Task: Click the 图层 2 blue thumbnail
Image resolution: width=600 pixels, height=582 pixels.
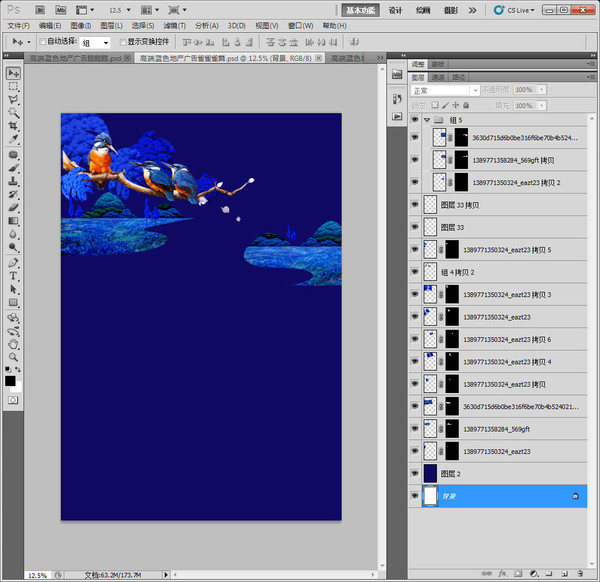Action: [x=430, y=473]
